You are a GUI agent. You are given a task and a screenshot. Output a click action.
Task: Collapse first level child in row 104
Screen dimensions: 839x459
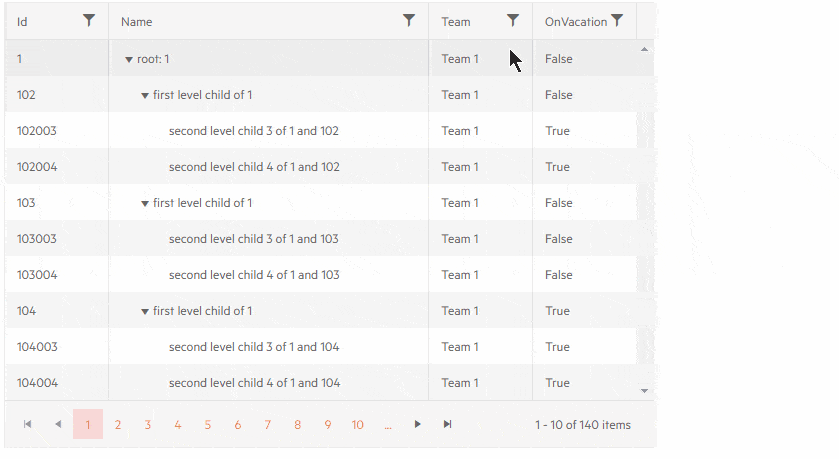tap(145, 312)
